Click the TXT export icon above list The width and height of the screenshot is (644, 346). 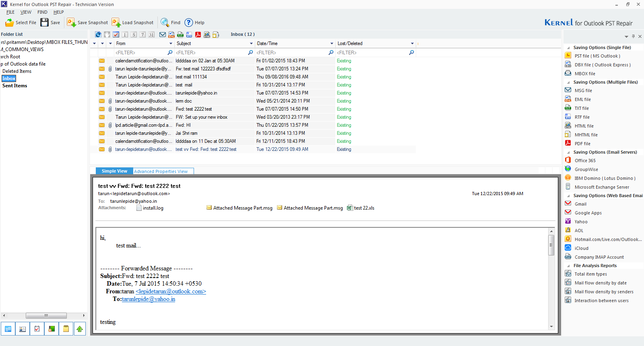[x=180, y=35]
